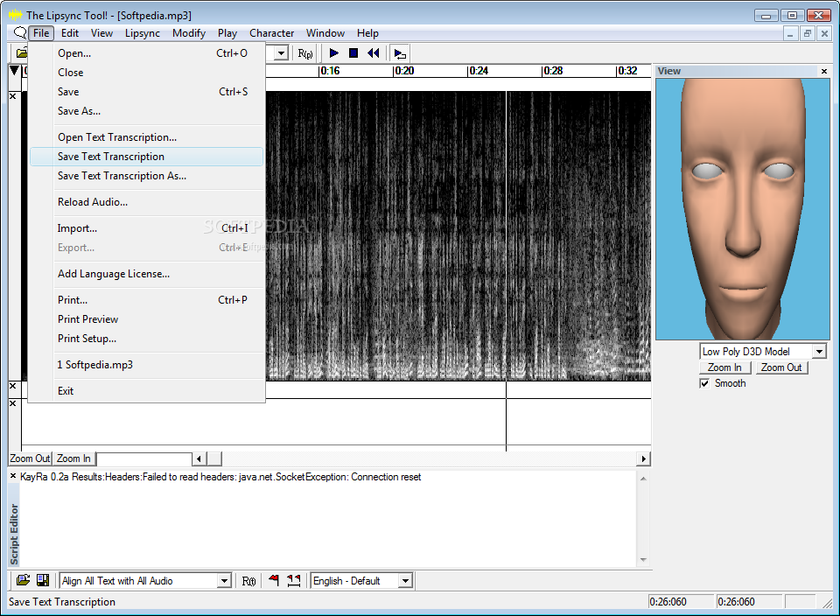Viewport: 840px width, 616px height.
Task: Click the R(p) toolbar icon
Action: pyautogui.click(x=305, y=53)
